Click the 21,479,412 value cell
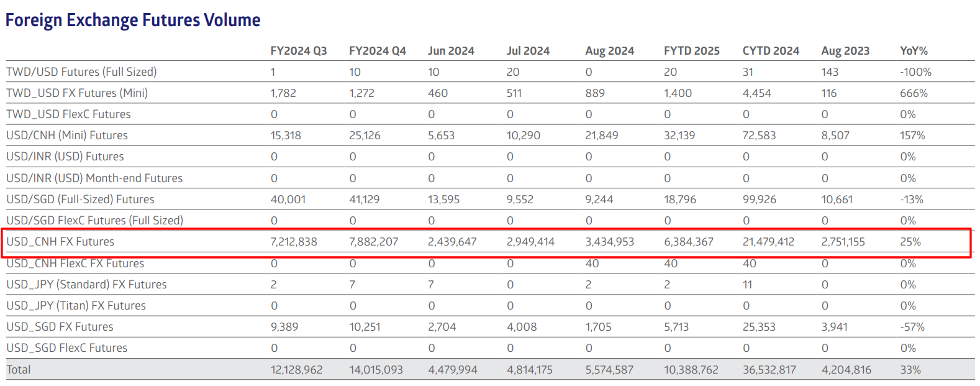Image resolution: width=980 pixels, height=386 pixels. pos(768,242)
